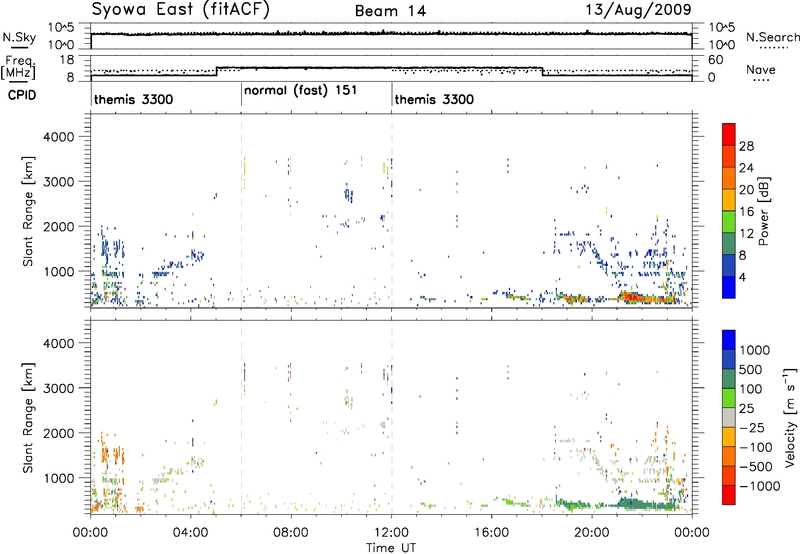Image resolution: width=800 pixels, height=554 pixels.
Task: Click the 'Time UT' axis label
Action: 391,548
